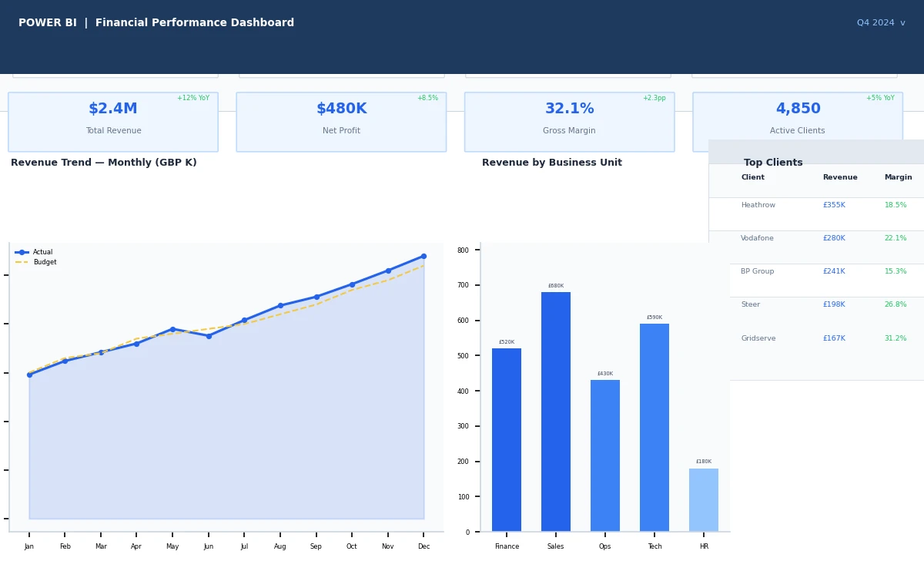Click the Dec axis label on trend chart

(423, 546)
